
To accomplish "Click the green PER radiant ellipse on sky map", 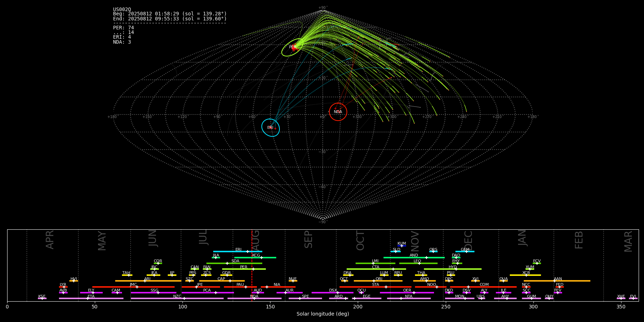I will pyautogui.click(x=292, y=47).
